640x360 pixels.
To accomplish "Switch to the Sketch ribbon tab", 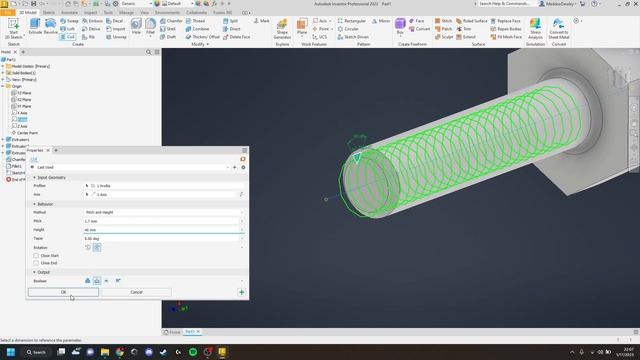I will coord(49,13).
